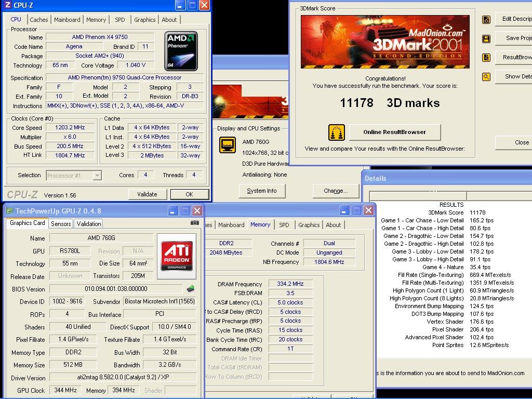
Task: Select the SPD tab in top CPU-Z
Action: 120,20
